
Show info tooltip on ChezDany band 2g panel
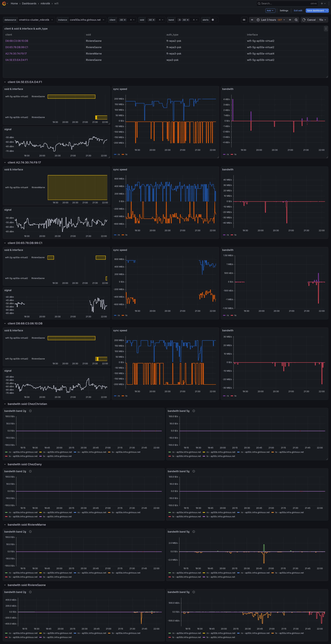(30, 471)
